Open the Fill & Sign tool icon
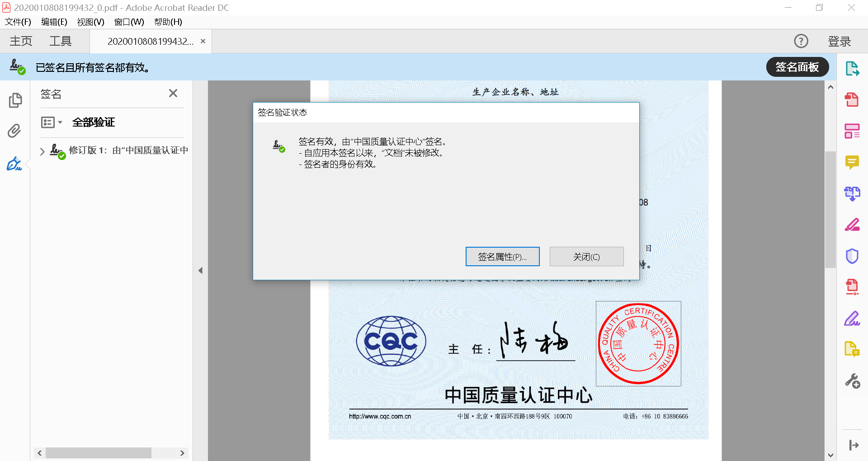This screenshot has height=461, width=868. coord(852,318)
